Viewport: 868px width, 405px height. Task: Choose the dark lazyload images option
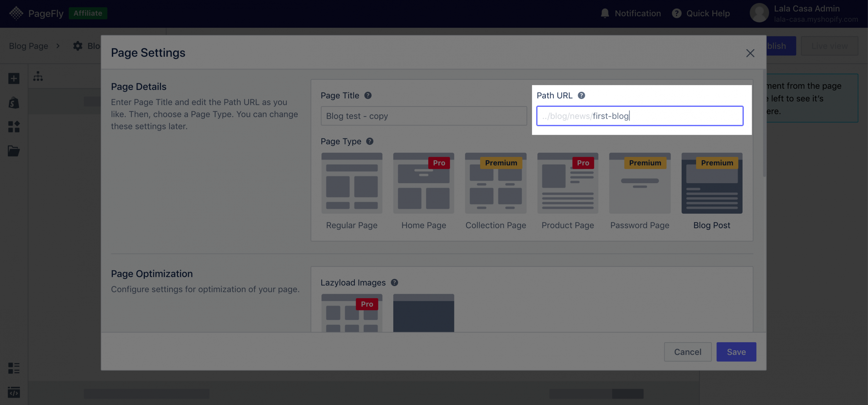(x=423, y=313)
